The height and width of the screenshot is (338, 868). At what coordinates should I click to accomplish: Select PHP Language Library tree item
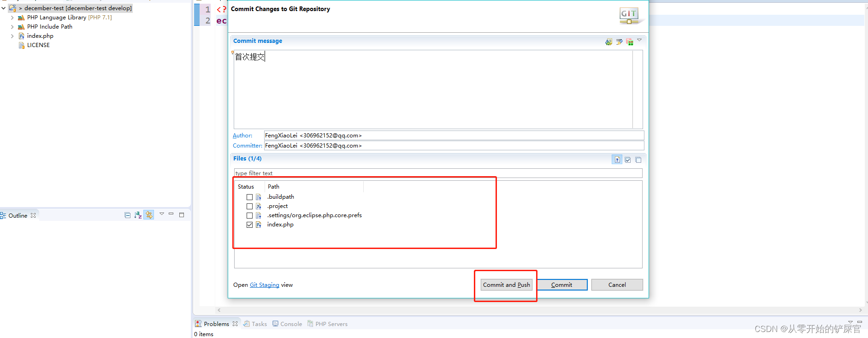pyautogui.click(x=69, y=18)
